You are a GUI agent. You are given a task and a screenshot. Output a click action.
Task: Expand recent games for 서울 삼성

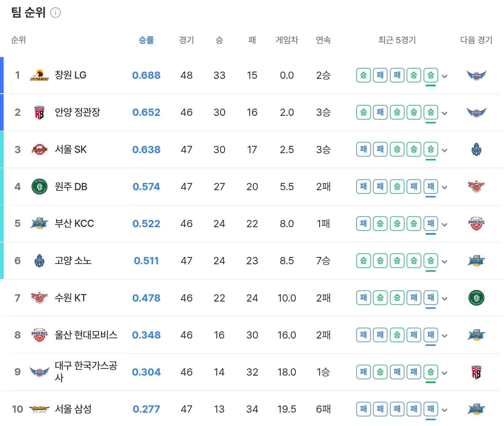[x=444, y=410]
